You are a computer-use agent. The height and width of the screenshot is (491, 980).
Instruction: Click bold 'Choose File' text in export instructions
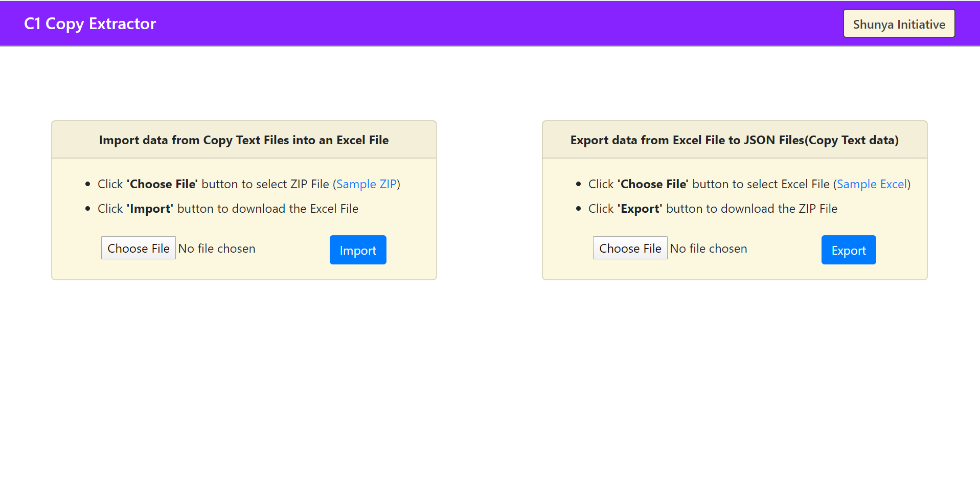[653, 184]
